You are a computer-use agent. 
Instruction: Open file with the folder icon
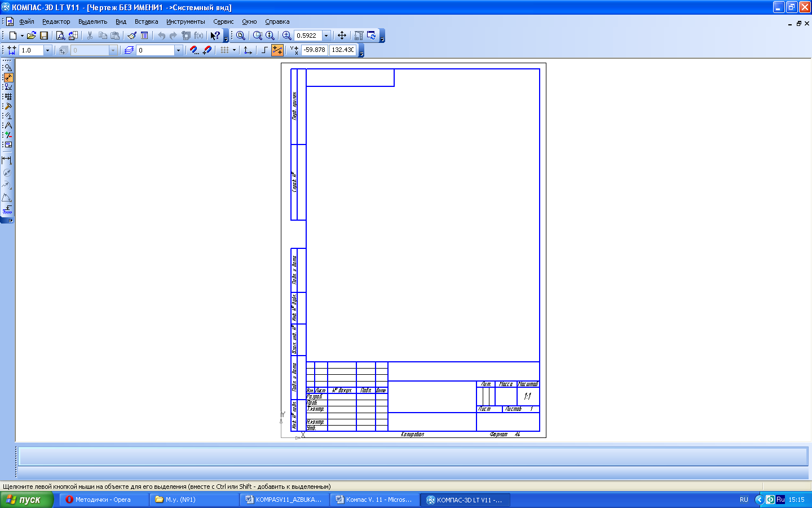(32, 36)
